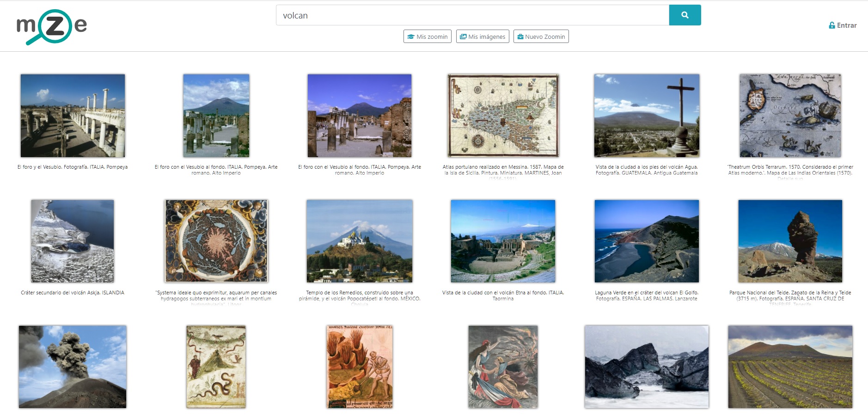Open the vineyard rows volcano thumbnail
Viewport: 868px width, 415px height.
click(x=790, y=367)
